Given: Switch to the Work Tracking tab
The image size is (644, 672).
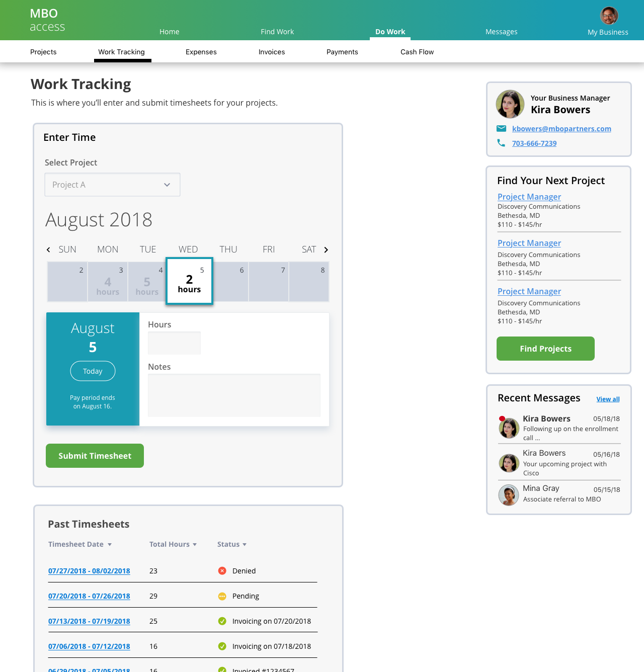Looking at the screenshot, I should [121, 52].
